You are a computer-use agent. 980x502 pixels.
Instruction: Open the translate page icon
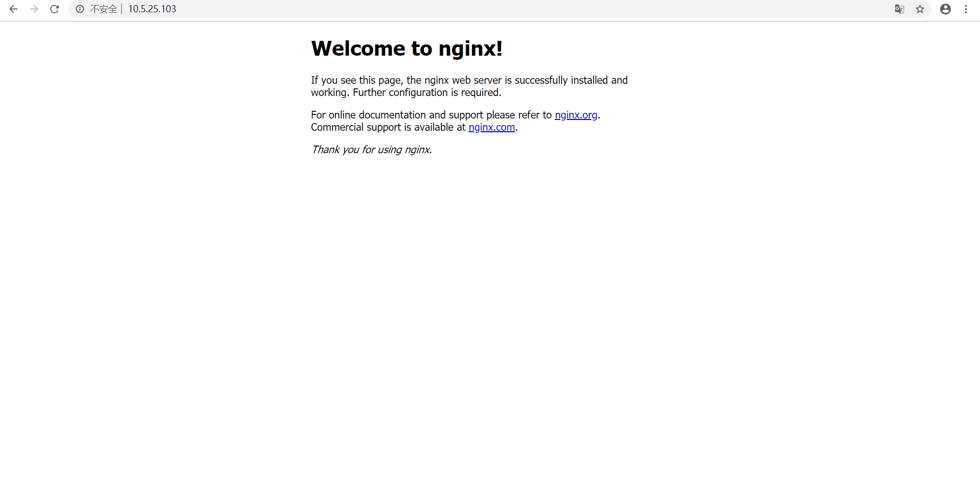[900, 9]
